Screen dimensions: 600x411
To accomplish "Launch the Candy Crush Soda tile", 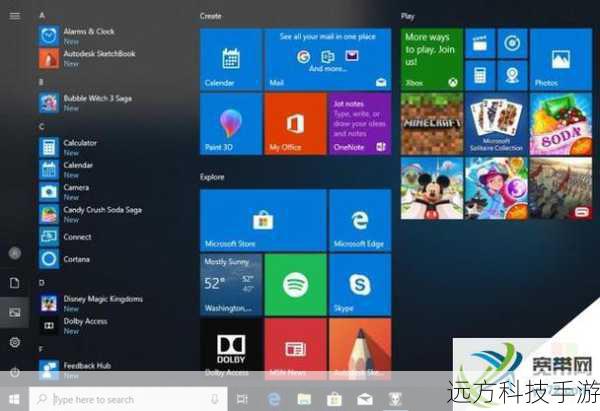I will click(x=561, y=124).
